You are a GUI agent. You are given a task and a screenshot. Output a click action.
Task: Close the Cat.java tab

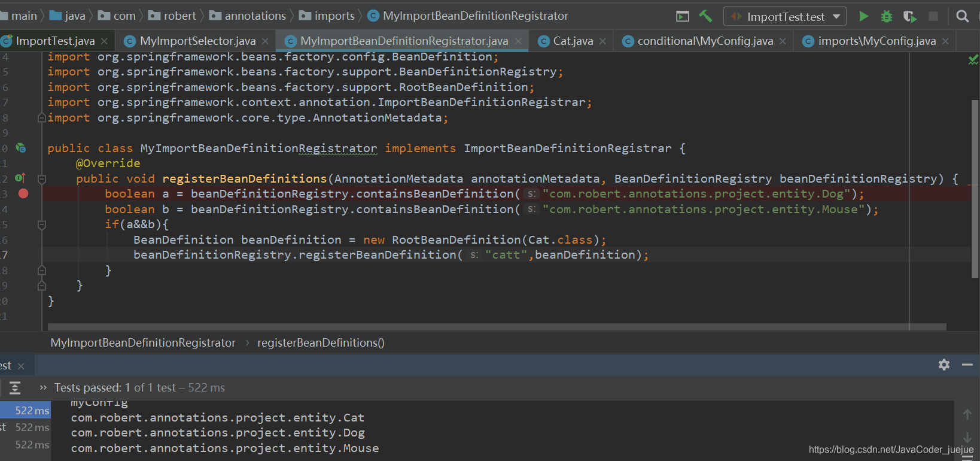(602, 41)
